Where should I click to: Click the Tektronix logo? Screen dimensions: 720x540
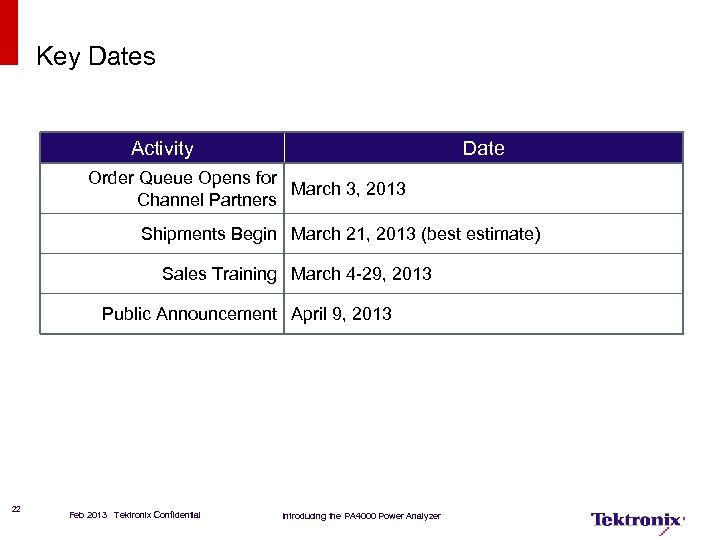(637, 520)
